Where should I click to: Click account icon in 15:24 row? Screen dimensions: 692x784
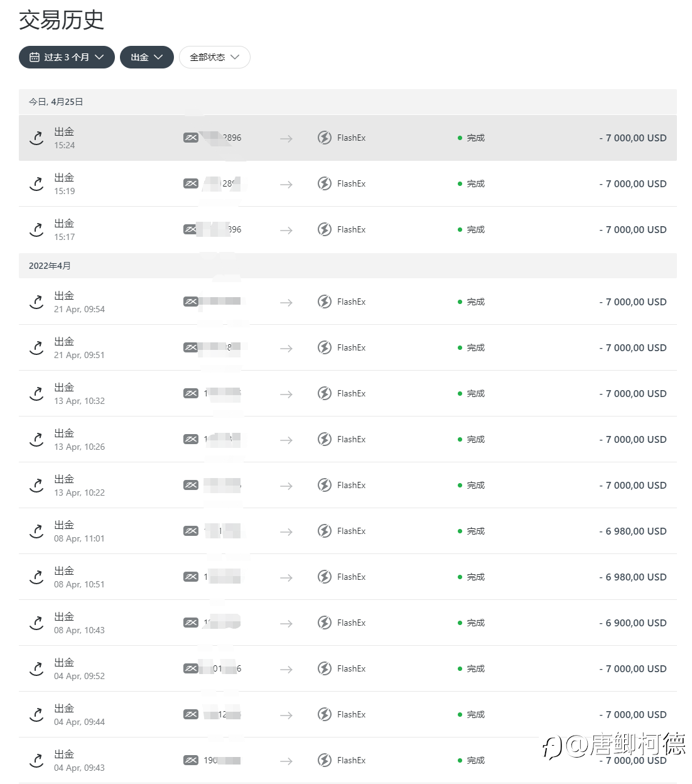point(191,138)
